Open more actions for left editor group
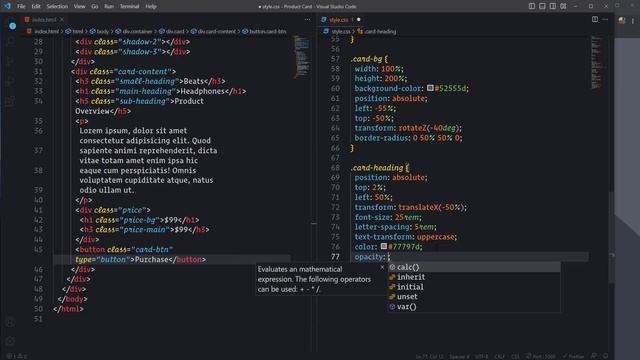 (307, 20)
